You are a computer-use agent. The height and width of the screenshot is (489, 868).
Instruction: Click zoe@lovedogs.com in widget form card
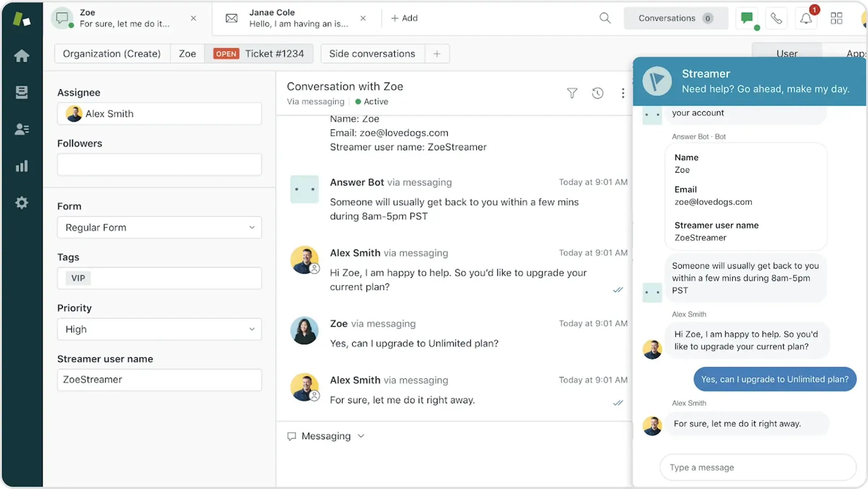tap(713, 202)
